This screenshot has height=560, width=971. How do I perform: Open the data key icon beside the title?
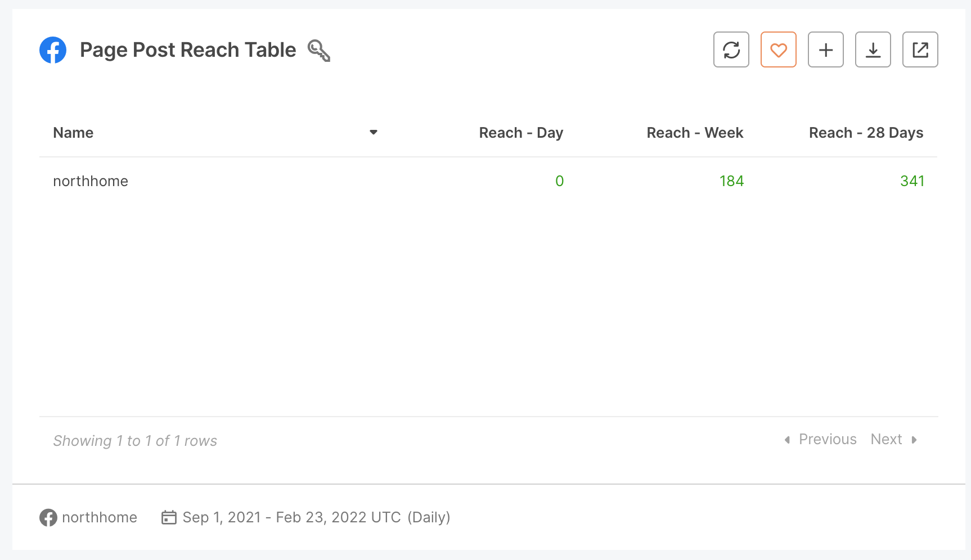tap(318, 50)
